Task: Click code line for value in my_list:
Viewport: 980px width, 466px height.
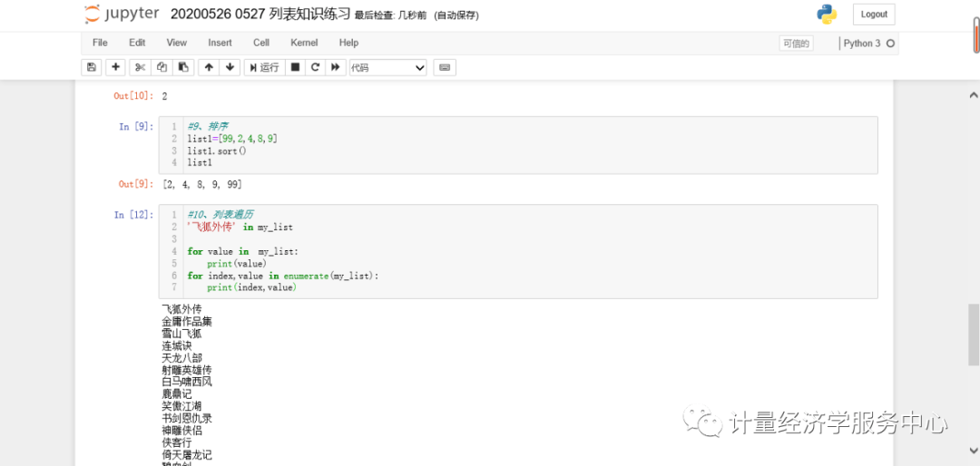Action: [243, 251]
